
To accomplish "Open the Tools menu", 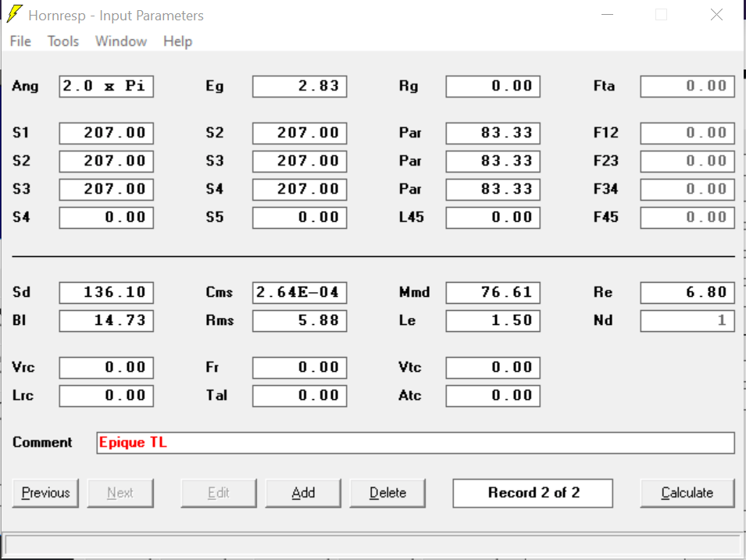I will (62, 41).
